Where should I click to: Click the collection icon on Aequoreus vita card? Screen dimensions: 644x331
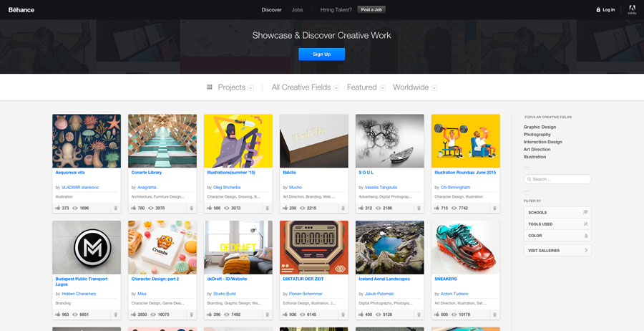[115, 208]
